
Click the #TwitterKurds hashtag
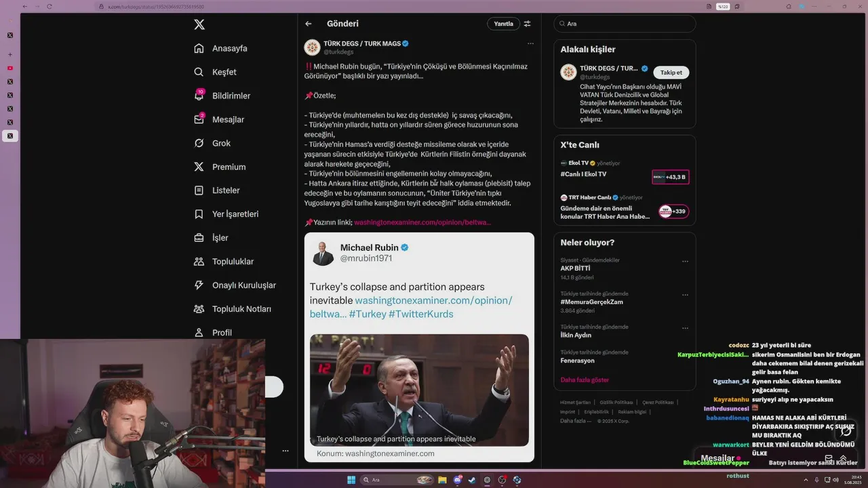click(x=421, y=314)
